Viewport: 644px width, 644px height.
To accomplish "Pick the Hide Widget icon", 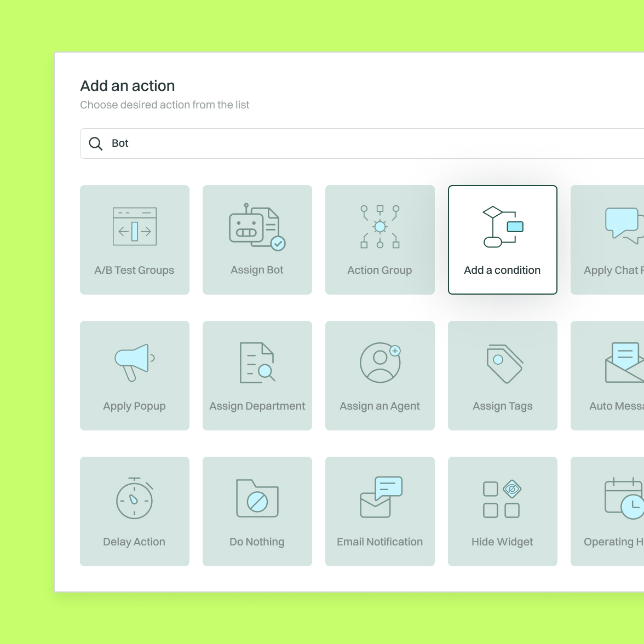I will point(502,498).
